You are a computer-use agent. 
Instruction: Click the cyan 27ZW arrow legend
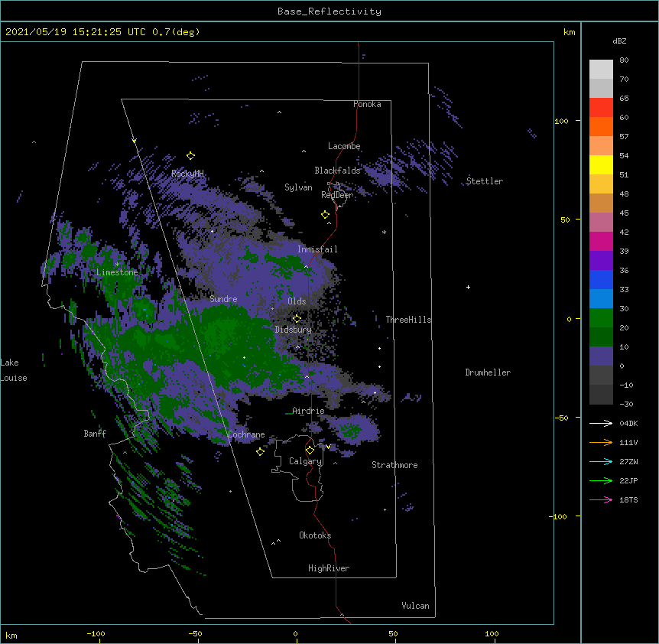coord(601,461)
